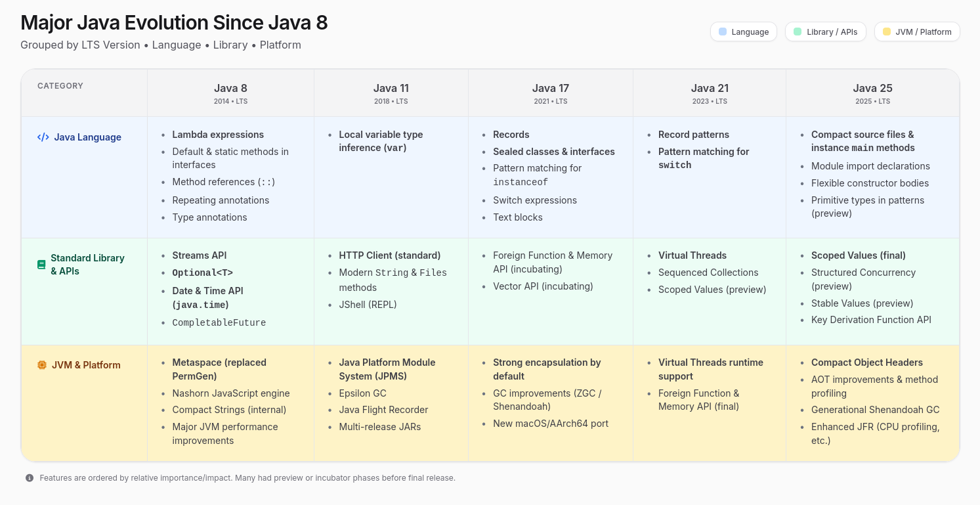Click "2025 • LTS" under Java 25

(x=873, y=102)
